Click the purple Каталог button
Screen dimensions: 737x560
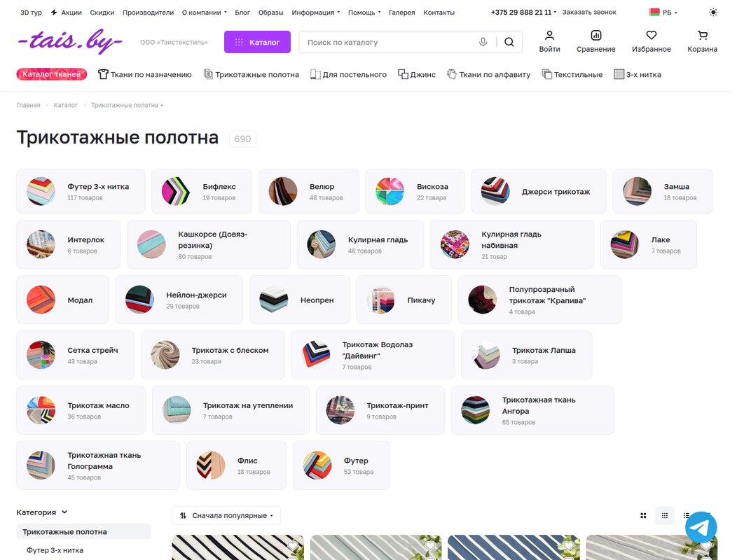pos(257,42)
